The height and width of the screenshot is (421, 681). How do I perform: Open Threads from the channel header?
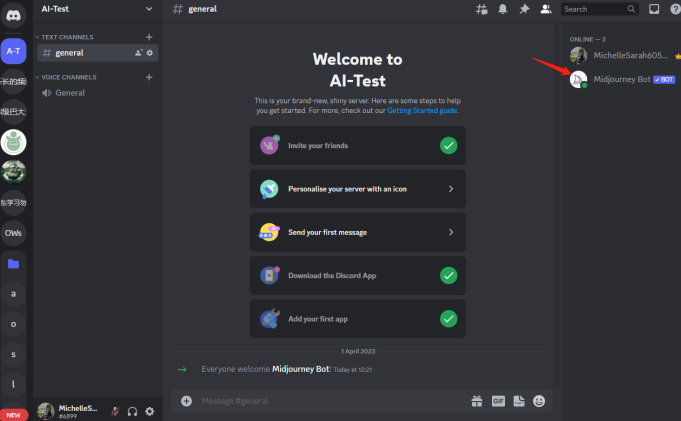coord(481,9)
